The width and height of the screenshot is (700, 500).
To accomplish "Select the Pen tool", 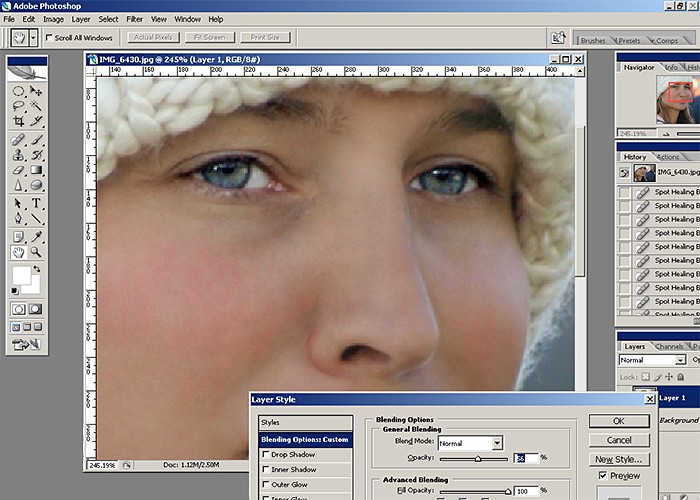I will click(18, 218).
